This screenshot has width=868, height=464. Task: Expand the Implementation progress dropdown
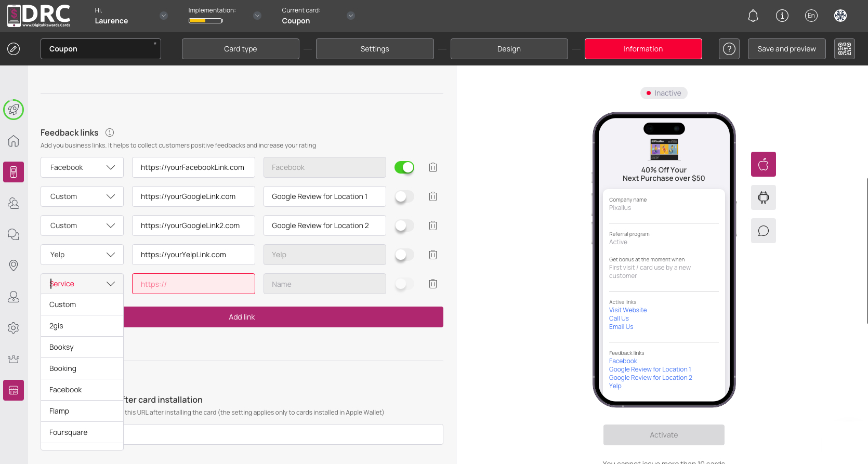pyautogui.click(x=257, y=16)
